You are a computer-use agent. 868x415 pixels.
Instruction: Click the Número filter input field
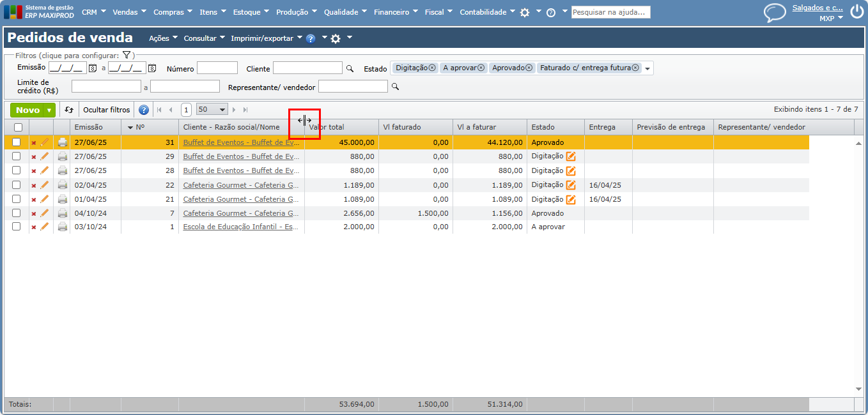[x=217, y=68]
